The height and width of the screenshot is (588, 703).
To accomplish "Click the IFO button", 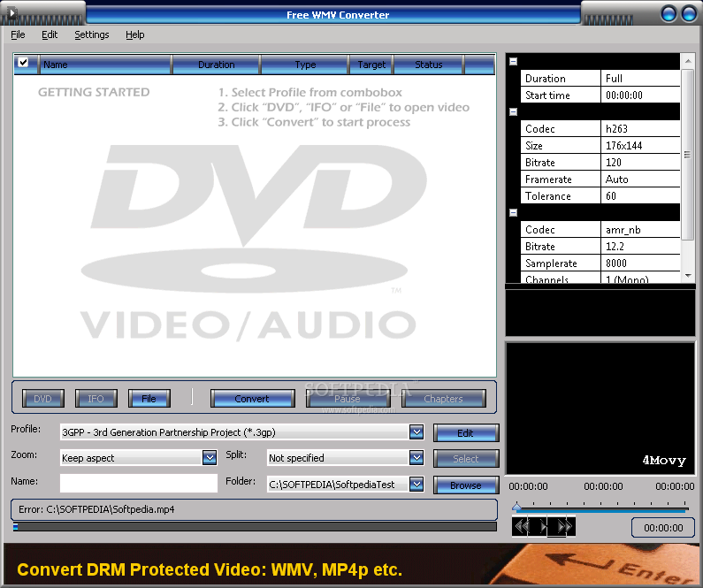I will (x=96, y=399).
